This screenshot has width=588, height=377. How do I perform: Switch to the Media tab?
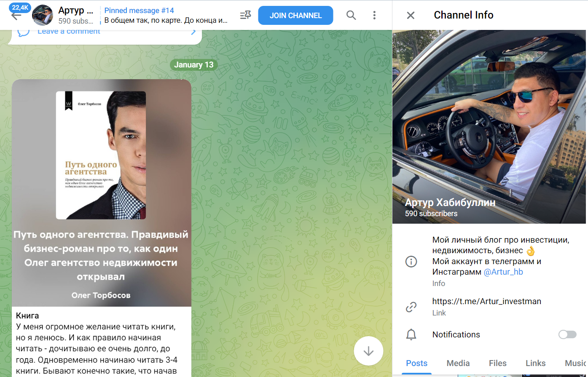[x=458, y=363]
